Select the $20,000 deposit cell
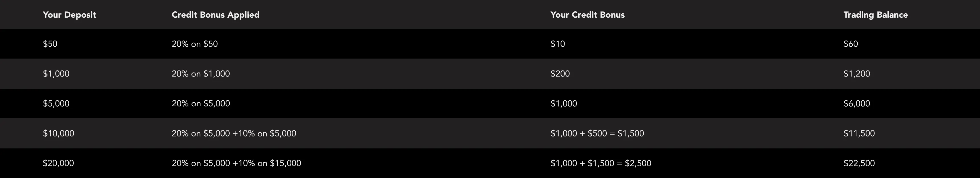Screen dimensions: 980x178 (x=58, y=163)
